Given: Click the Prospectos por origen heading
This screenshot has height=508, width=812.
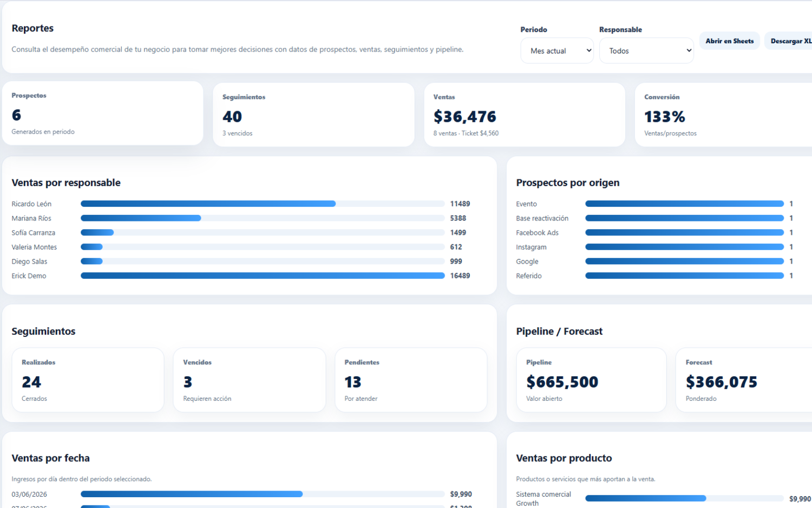Looking at the screenshot, I should 568,183.
